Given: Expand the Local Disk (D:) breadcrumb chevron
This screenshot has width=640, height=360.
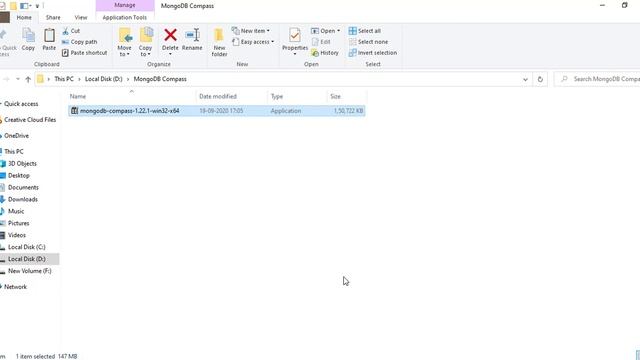Looking at the screenshot, I should 128,79.
